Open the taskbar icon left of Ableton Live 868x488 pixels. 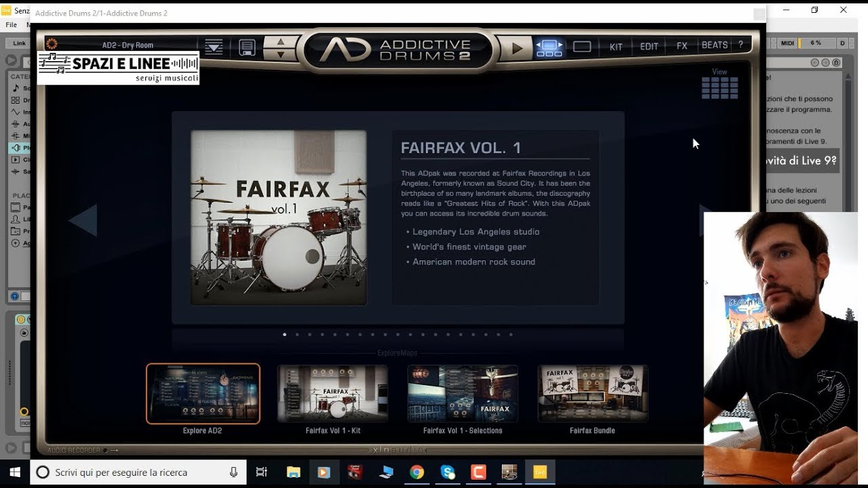click(509, 472)
